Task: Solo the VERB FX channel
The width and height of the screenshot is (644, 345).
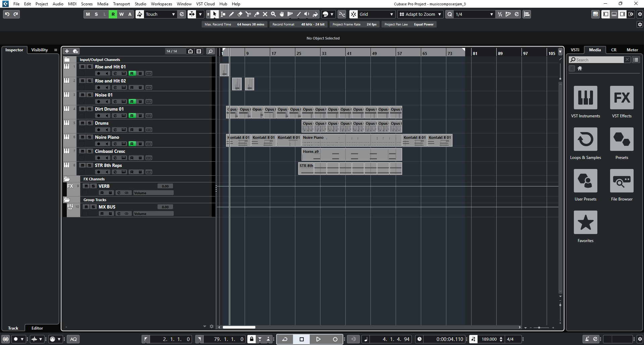Action: click(93, 186)
